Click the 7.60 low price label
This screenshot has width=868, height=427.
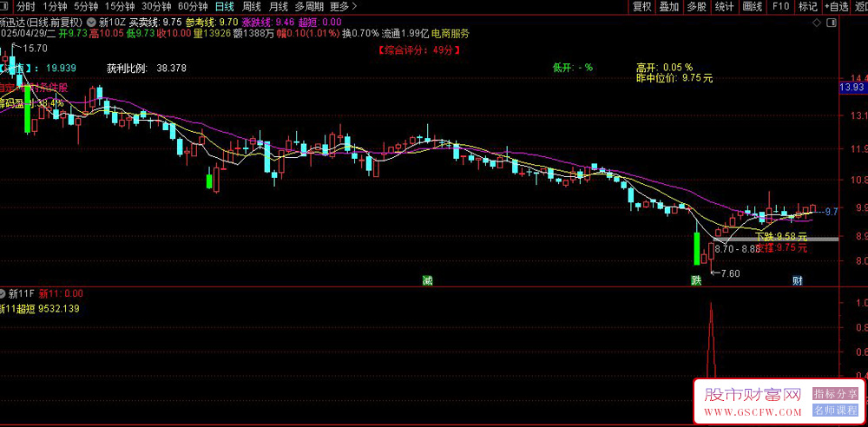[x=730, y=273]
